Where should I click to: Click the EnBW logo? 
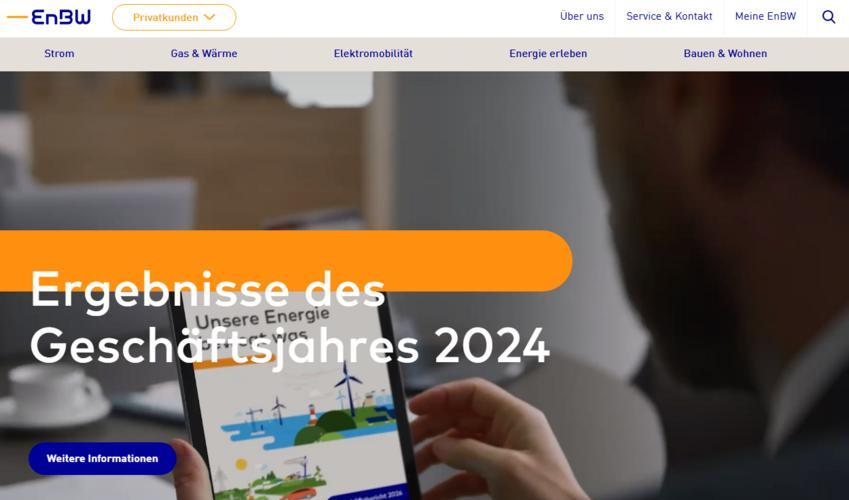[49, 17]
